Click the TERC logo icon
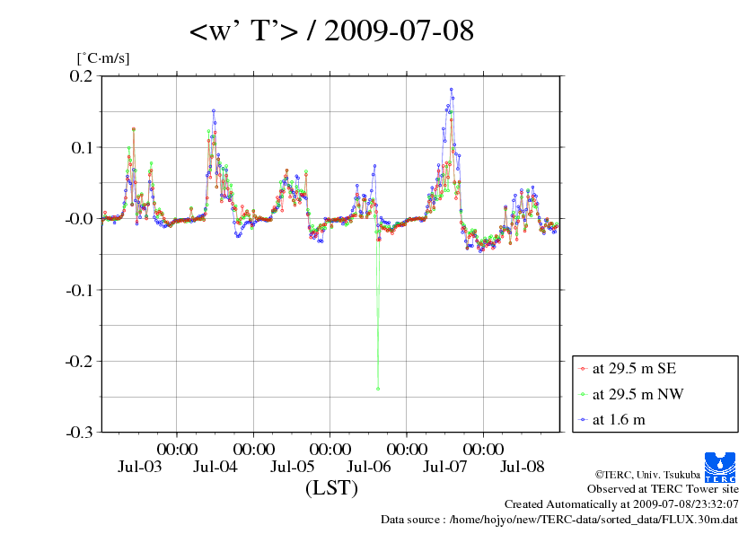Image resolution: width=756 pixels, height=534 pixels. [x=720, y=467]
